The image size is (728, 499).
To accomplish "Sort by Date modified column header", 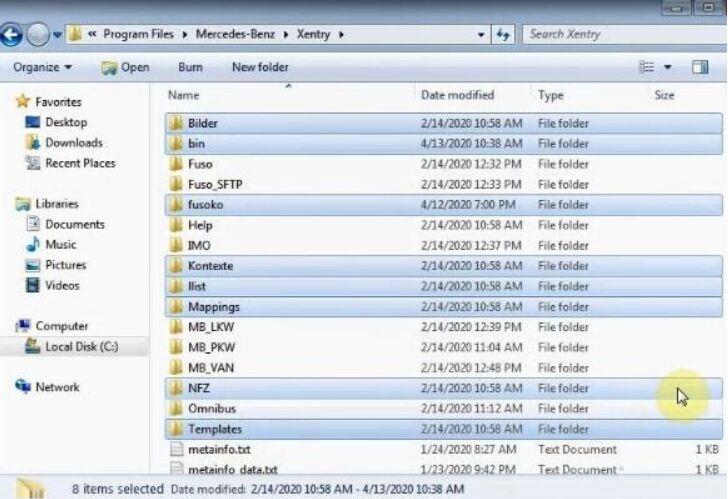I will click(x=457, y=95).
